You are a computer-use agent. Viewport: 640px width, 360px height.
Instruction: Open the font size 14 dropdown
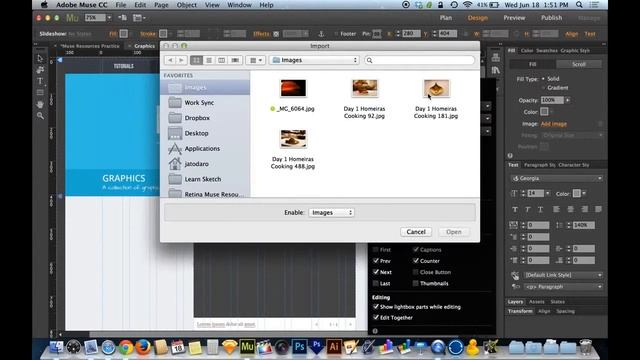[x=547, y=193]
